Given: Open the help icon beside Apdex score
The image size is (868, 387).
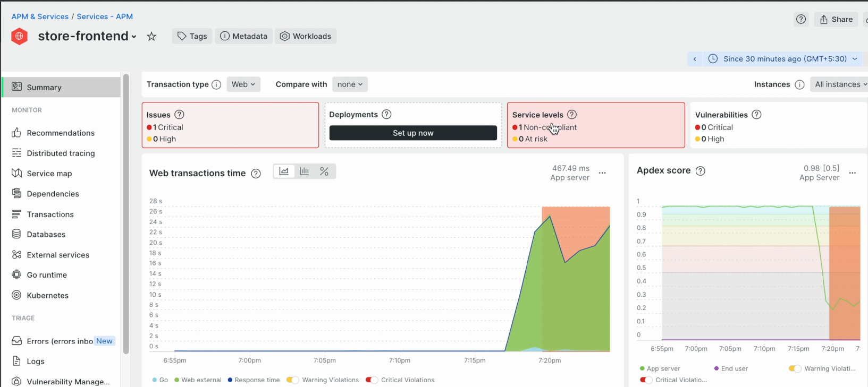Looking at the screenshot, I should [701, 170].
